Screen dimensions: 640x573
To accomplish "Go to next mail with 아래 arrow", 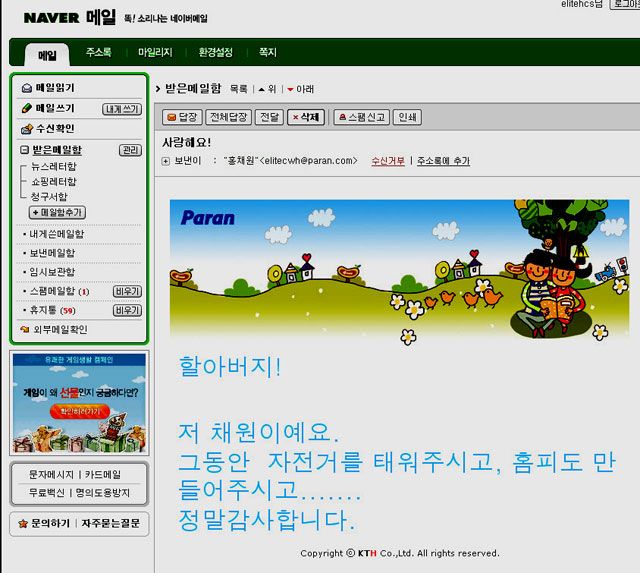I will click(x=300, y=89).
